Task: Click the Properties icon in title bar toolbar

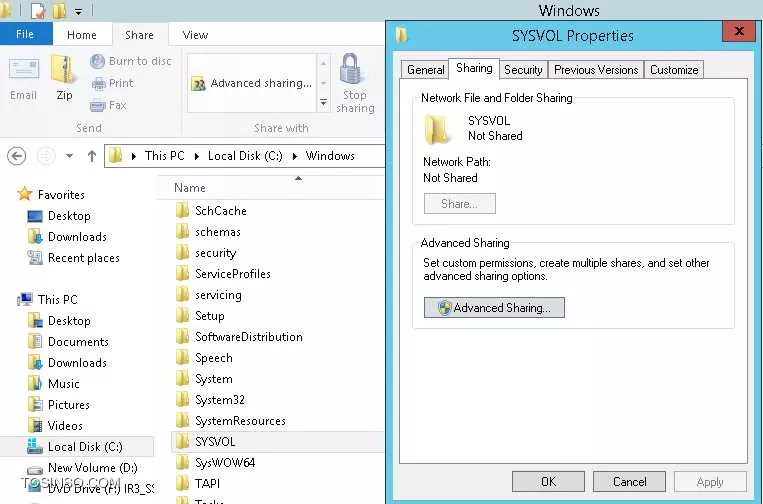Action: tap(37, 10)
